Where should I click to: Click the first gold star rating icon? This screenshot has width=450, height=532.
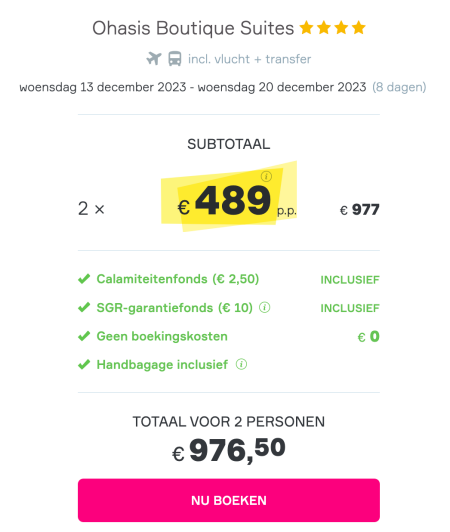click(x=306, y=28)
